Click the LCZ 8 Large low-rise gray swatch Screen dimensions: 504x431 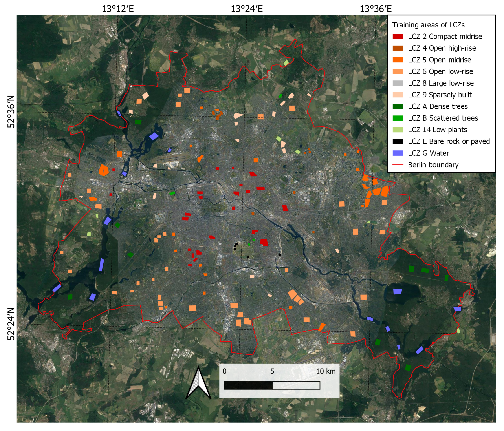[x=398, y=83]
